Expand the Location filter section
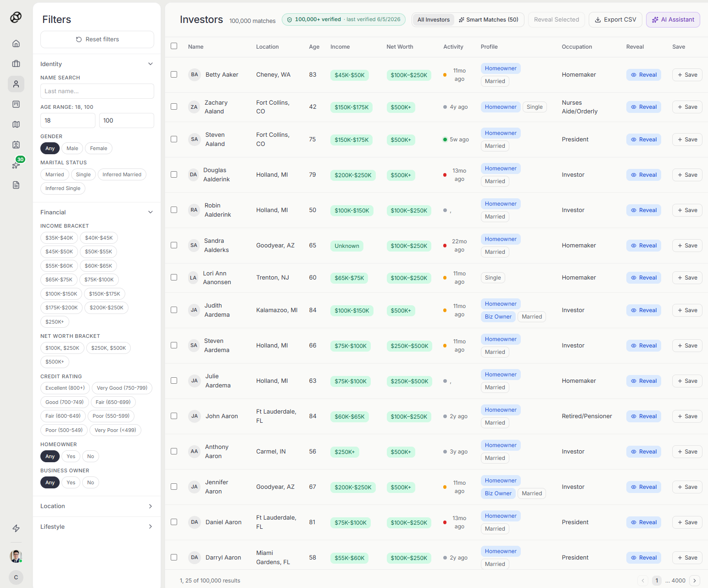 click(x=97, y=506)
